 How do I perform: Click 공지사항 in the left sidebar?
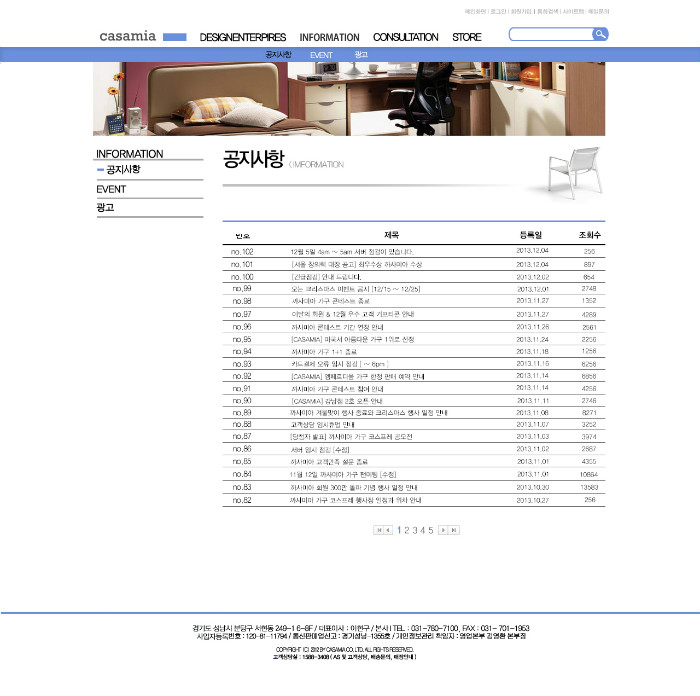(123, 169)
